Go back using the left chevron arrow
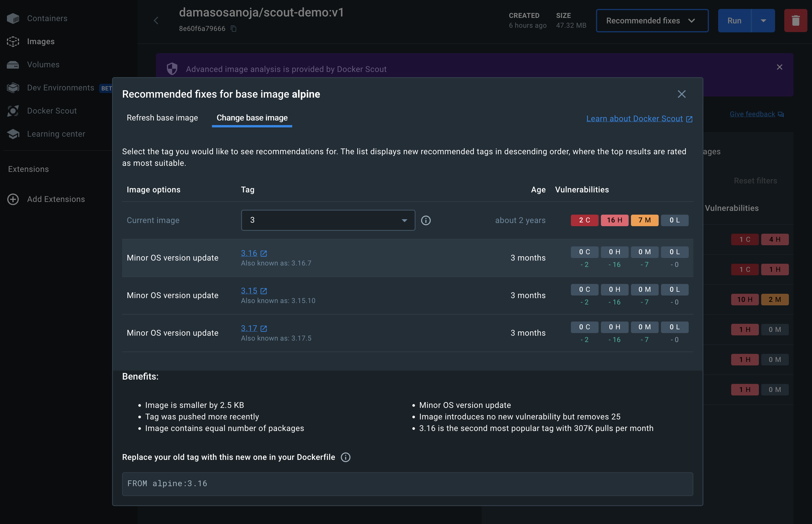This screenshot has width=812, height=524. [156, 21]
